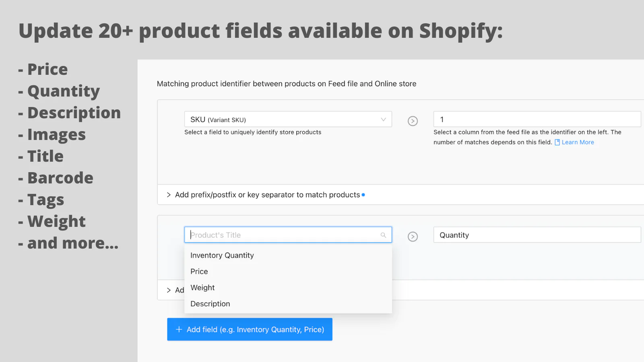644x362 pixels.
Task: Click the arrow circle icon beside SKU dropdown
Action: click(x=413, y=121)
